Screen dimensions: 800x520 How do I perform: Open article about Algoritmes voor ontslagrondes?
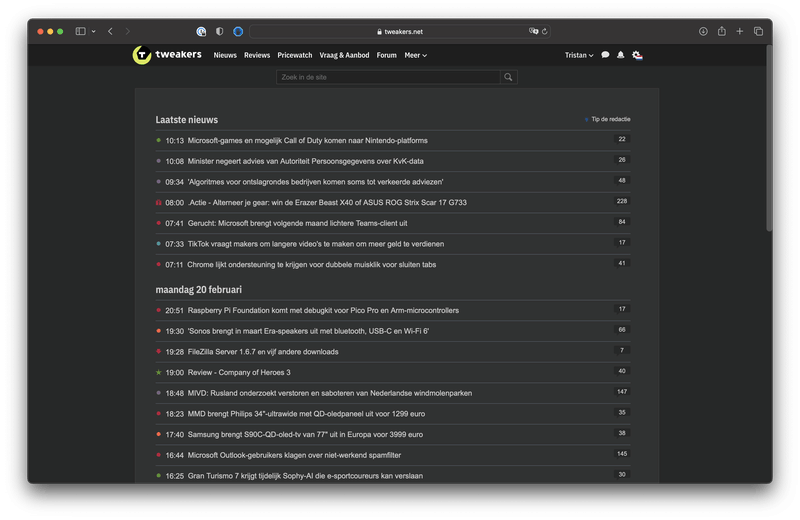315,182
